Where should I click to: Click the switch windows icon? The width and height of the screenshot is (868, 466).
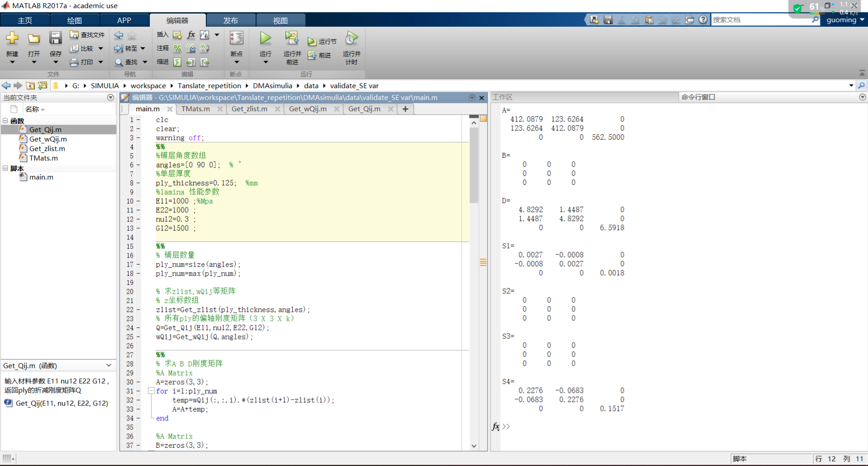[x=689, y=19]
